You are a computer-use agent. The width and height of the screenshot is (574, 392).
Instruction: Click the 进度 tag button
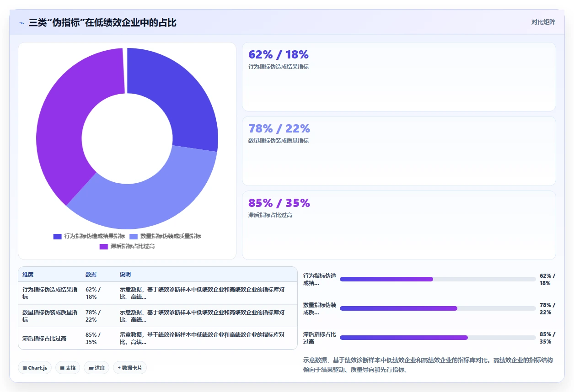pyautogui.click(x=97, y=368)
